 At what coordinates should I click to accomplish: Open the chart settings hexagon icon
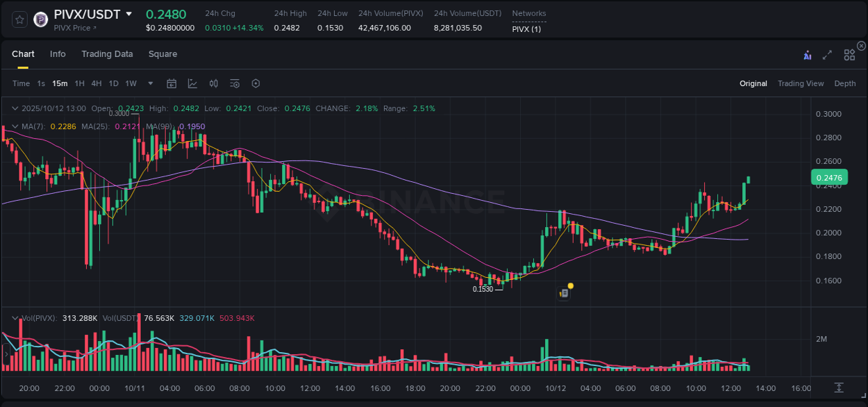pos(256,83)
